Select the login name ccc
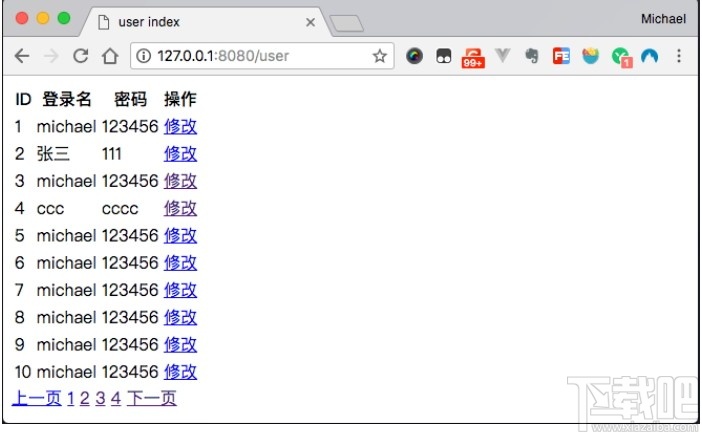The image size is (702, 432). coord(51,209)
